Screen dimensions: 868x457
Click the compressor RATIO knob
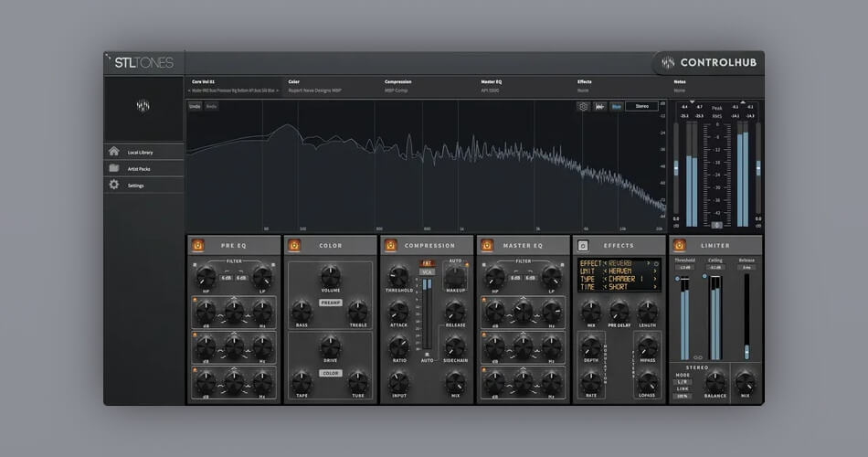click(x=398, y=346)
